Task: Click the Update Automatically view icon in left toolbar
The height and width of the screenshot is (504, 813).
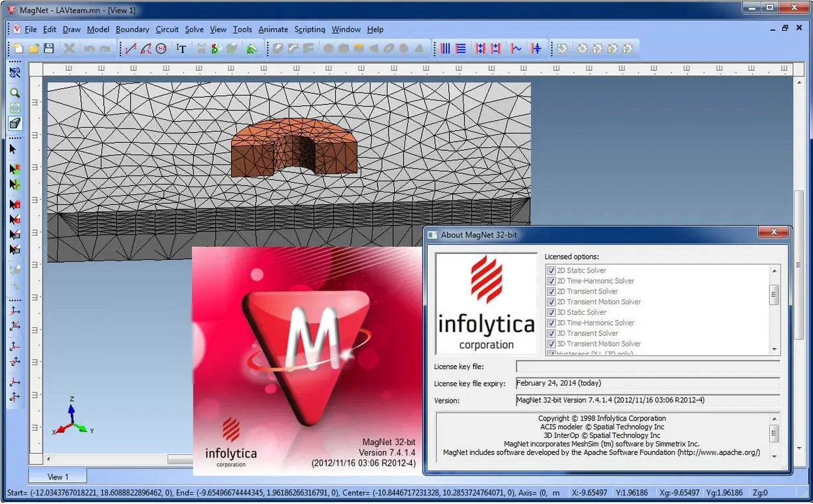Action: point(15,73)
